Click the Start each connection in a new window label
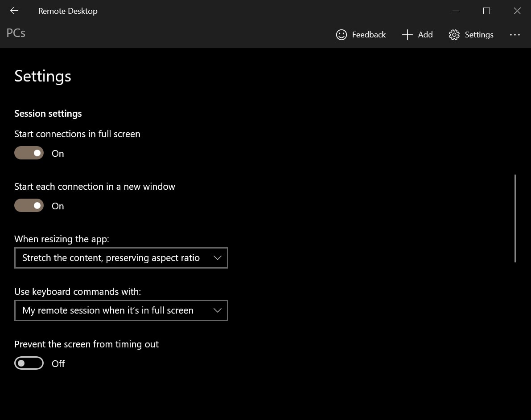The height and width of the screenshot is (420, 531). coord(95,187)
